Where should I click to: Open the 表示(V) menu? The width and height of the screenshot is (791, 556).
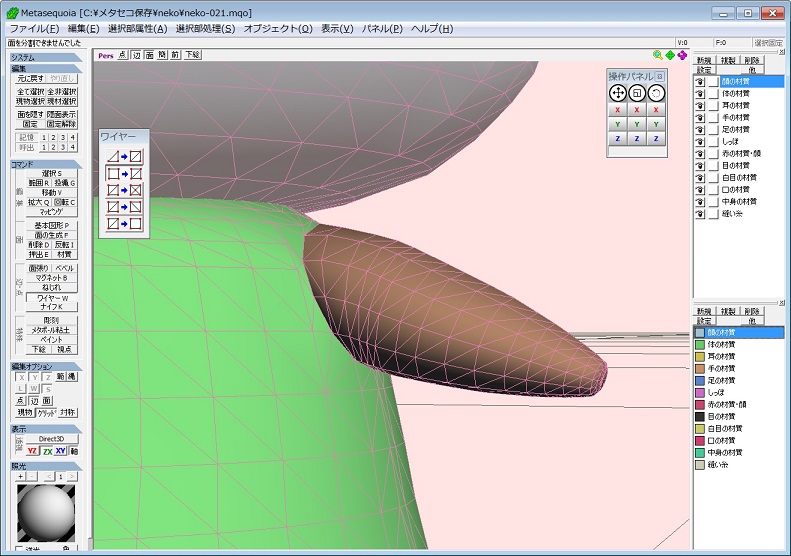(337, 28)
